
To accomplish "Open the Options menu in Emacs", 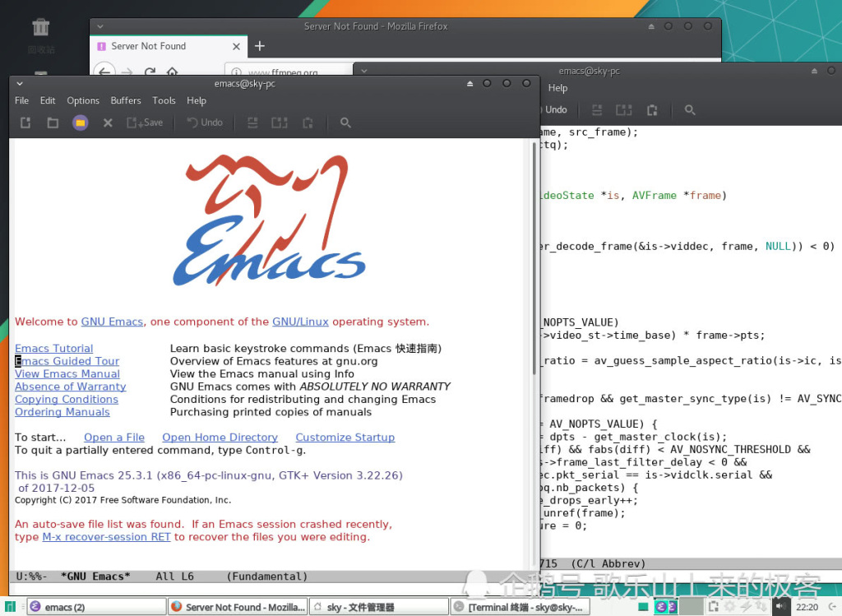I will [x=83, y=100].
